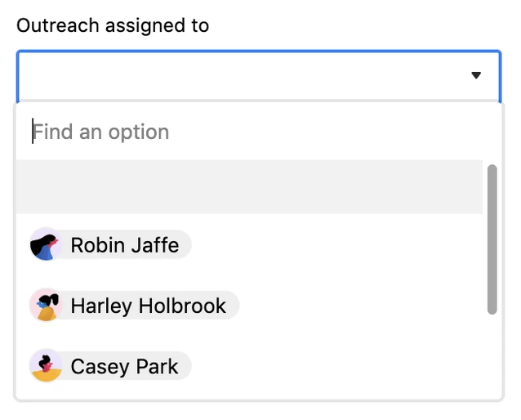Screen dimensions: 521x420
Task: Click empty row space beside Casey Park
Action: click(336, 366)
